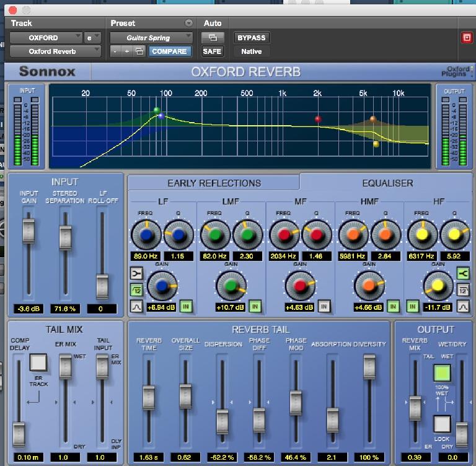This screenshot has height=466, width=476.
Task: Switch to the Equaliser tab
Action: (x=387, y=183)
